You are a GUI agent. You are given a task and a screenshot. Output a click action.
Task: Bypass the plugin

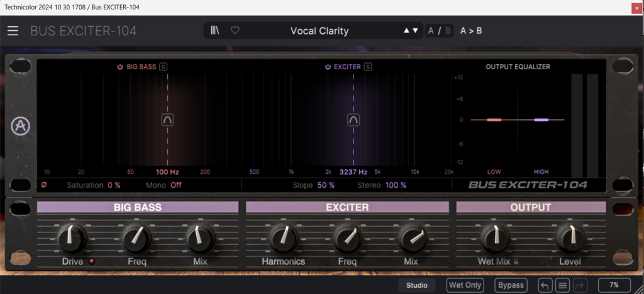coord(511,285)
